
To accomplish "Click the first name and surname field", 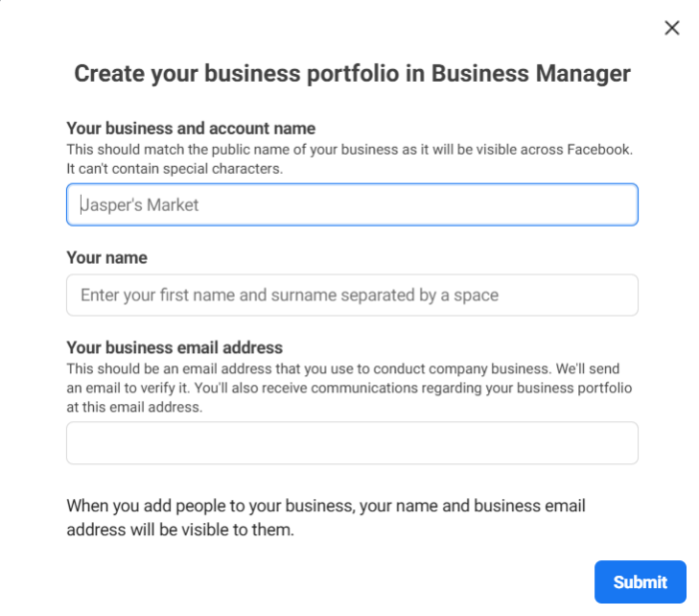I will pyautogui.click(x=351, y=296).
